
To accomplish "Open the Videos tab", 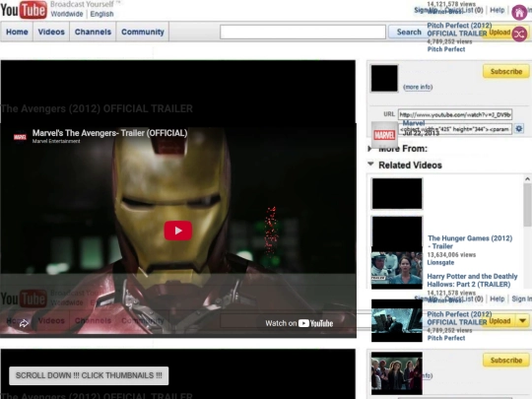I will [51, 32].
